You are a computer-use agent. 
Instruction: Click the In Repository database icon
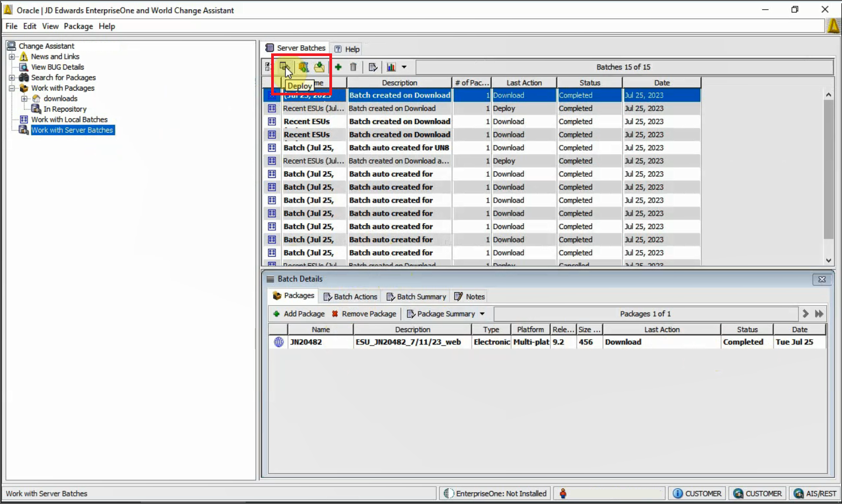pyautogui.click(x=36, y=109)
